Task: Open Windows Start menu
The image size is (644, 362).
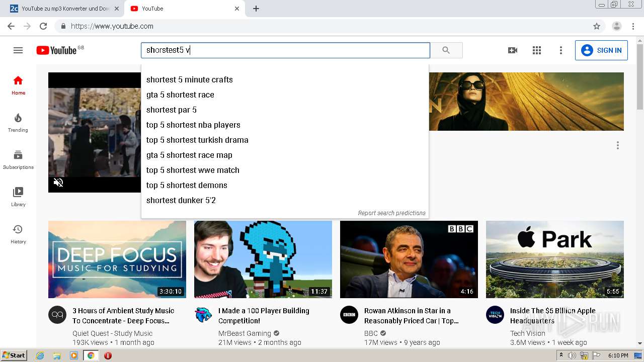Action: point(14,355)
